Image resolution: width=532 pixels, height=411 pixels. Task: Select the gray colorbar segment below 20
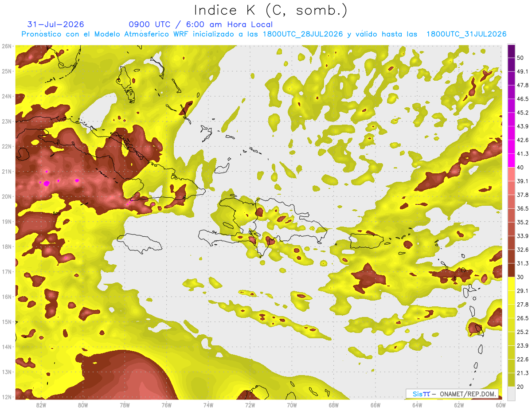point(511,393)
